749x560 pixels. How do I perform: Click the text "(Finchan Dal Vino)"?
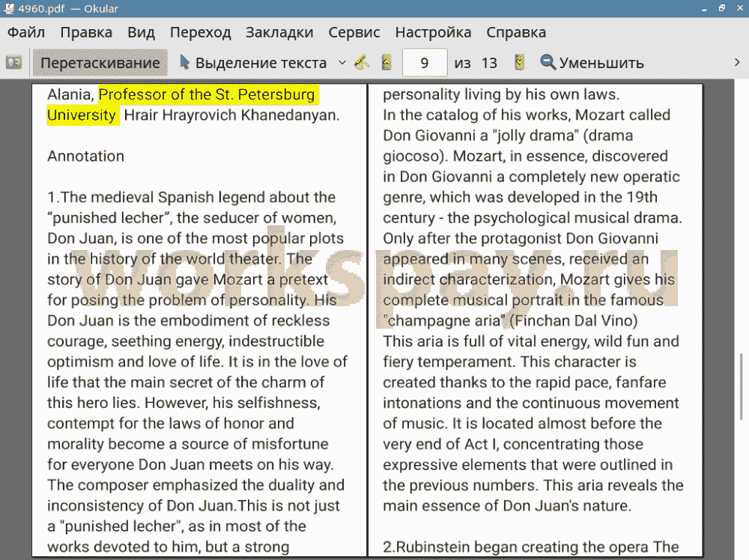574,320
